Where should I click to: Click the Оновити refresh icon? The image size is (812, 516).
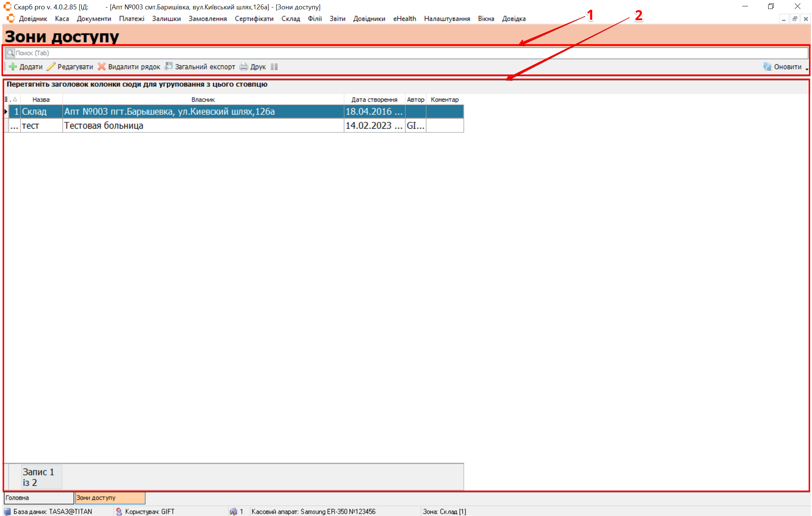[x=767, y=67]
